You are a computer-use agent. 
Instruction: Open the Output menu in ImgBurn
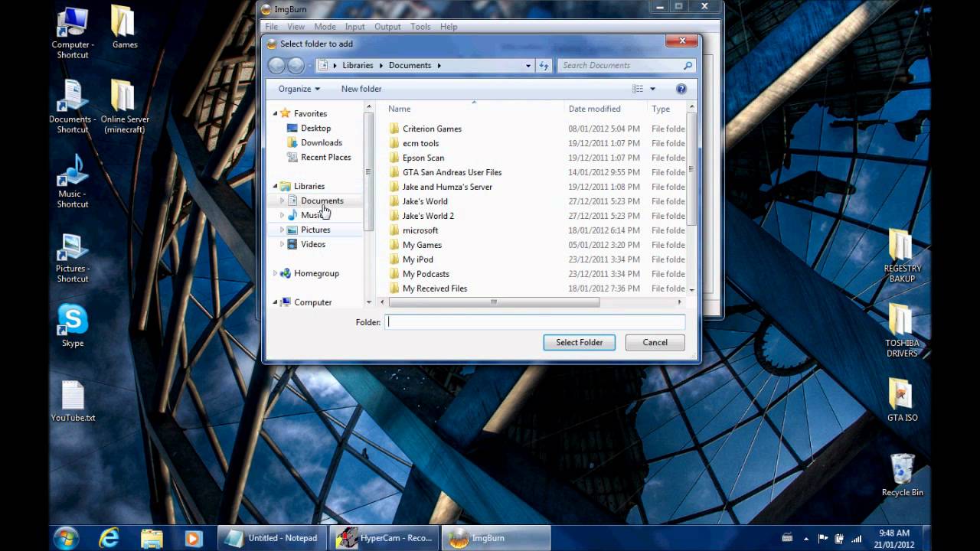(x=387, y=27)
